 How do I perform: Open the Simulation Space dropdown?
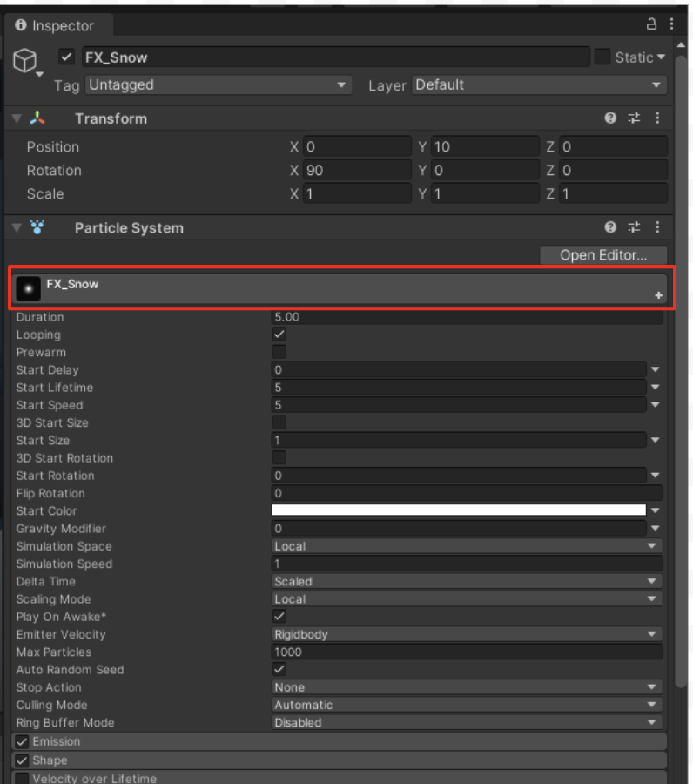pyautogui.click(x=466, y=546)
